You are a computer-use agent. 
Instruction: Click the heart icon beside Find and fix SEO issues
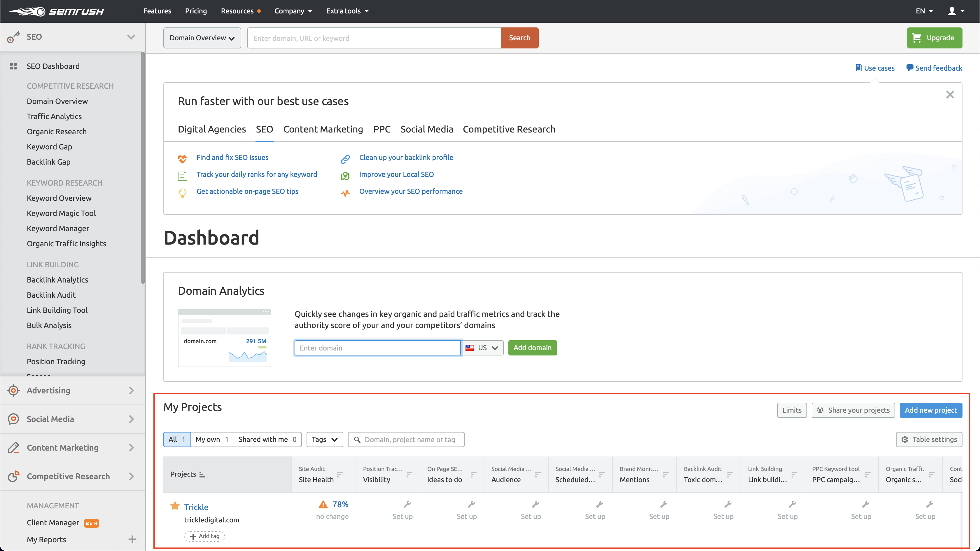coord(182,159)
